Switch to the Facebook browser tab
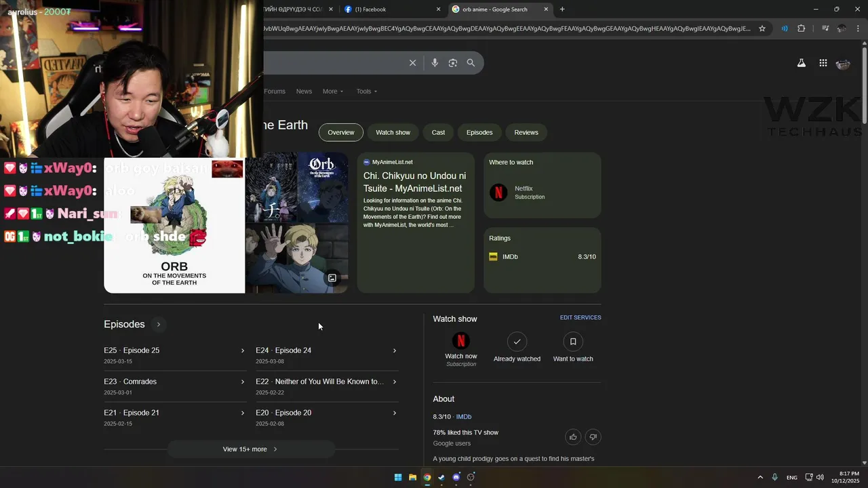This screenshot has width=868, height=488. [393, 9]
